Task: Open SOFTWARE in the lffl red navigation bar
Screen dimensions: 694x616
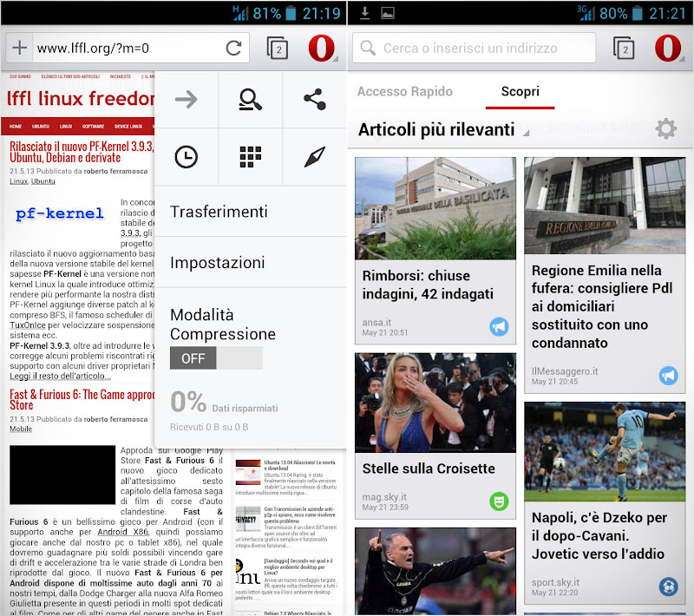Action: pyautogui.click(x=93, y=127)
